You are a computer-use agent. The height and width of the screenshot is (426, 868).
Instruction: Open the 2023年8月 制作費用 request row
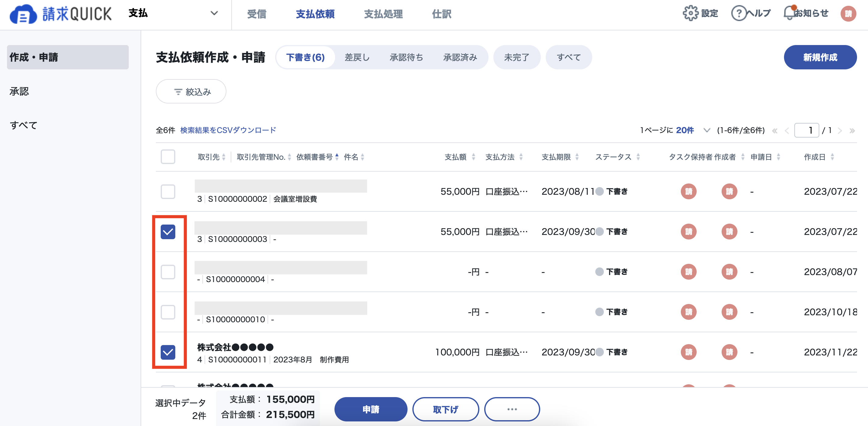506,352
